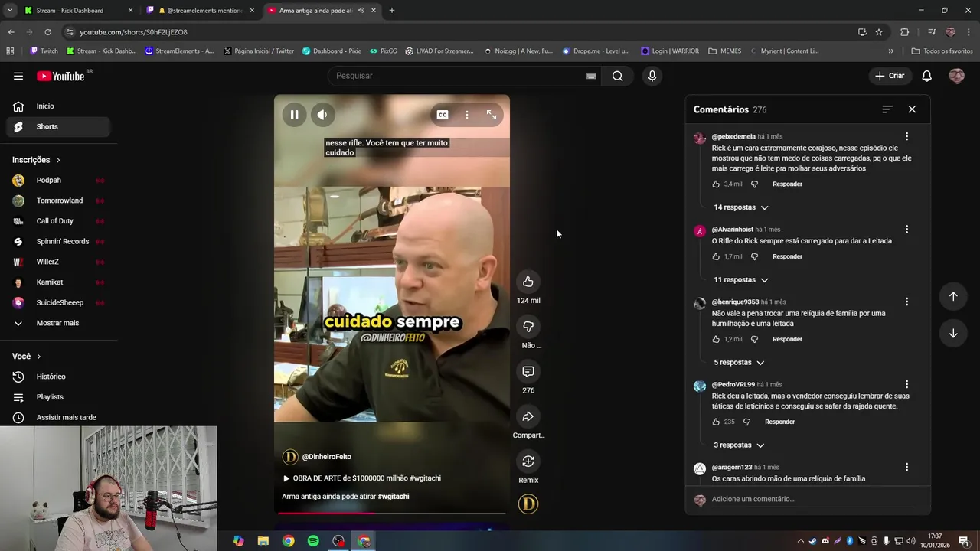Expand 14 respostas under peixedemeia's comment
Image resolution: width=980 pixels, height=551 pixels.
740,207
